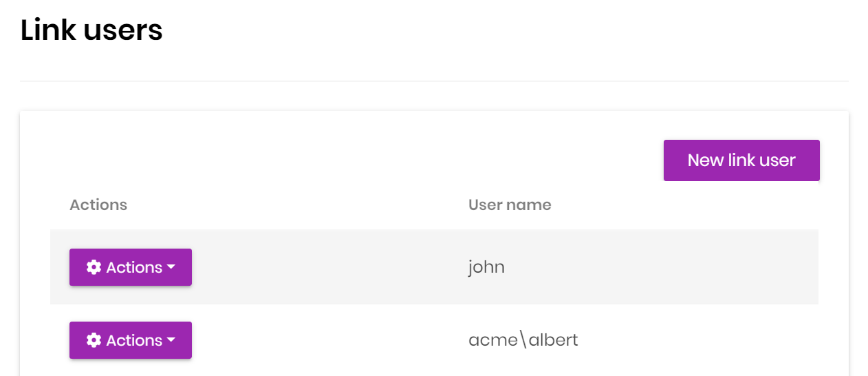The image size is (868, 376).
Task: Click the word Actions in albert's button
Action: click(x=134, y=340)
